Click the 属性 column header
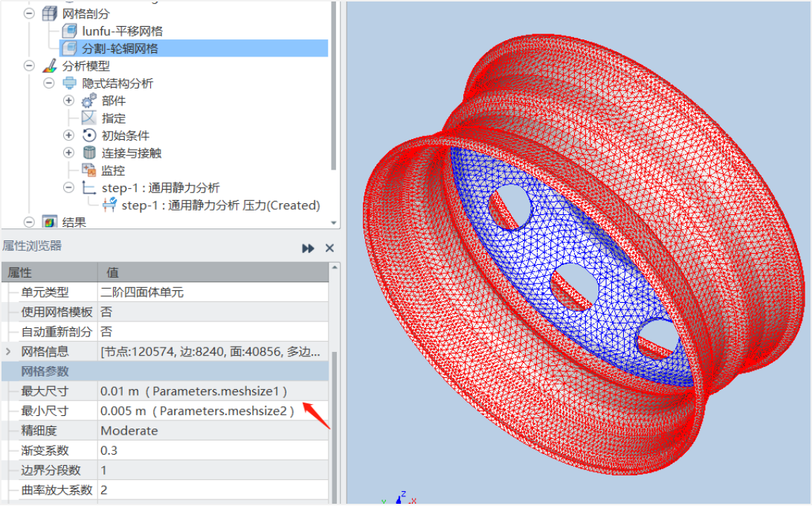The width and height of the screenshot is (812, 506). [49, 272]
